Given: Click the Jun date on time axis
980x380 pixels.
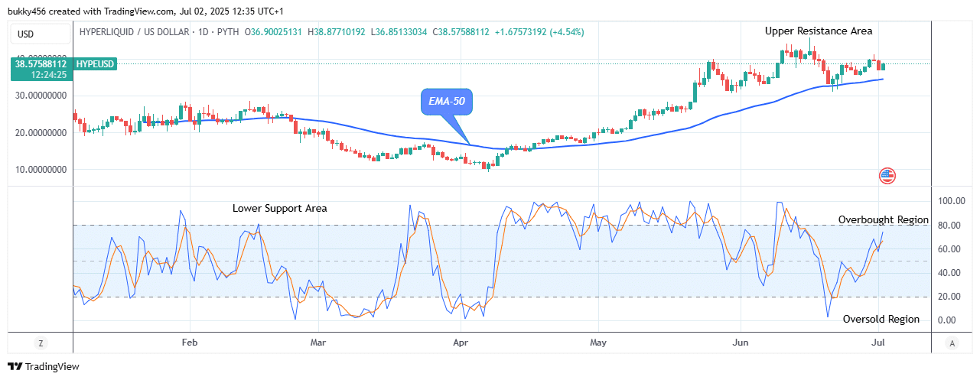Looking at the screenshot, I should tap(741, 343).
